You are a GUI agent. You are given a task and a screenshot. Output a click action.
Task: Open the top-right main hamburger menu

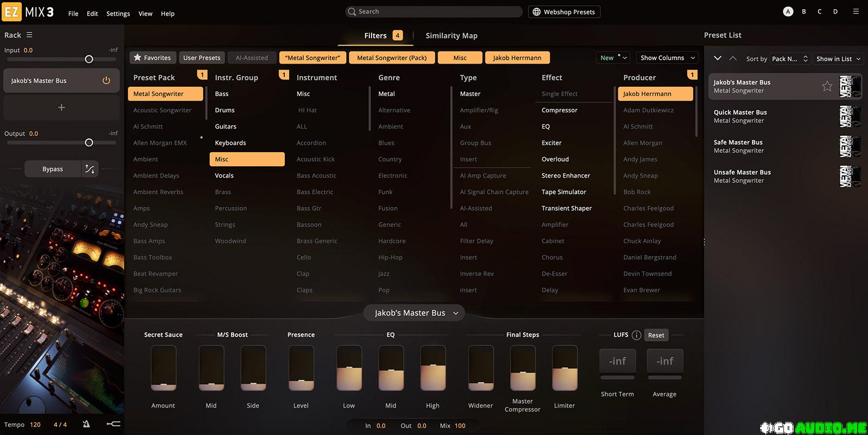(856, 11)
